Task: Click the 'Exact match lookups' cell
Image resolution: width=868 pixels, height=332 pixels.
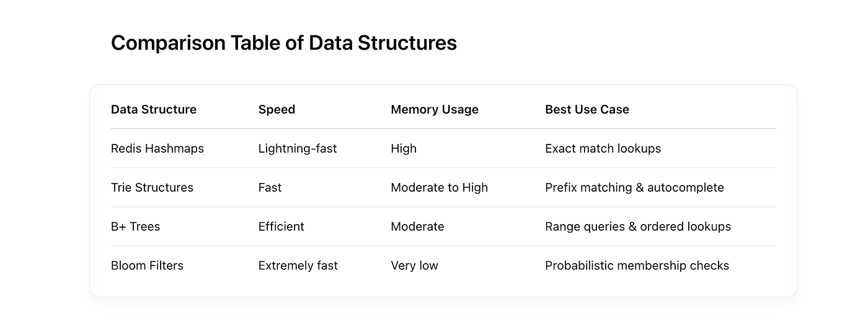Action: tap(603, 149)
